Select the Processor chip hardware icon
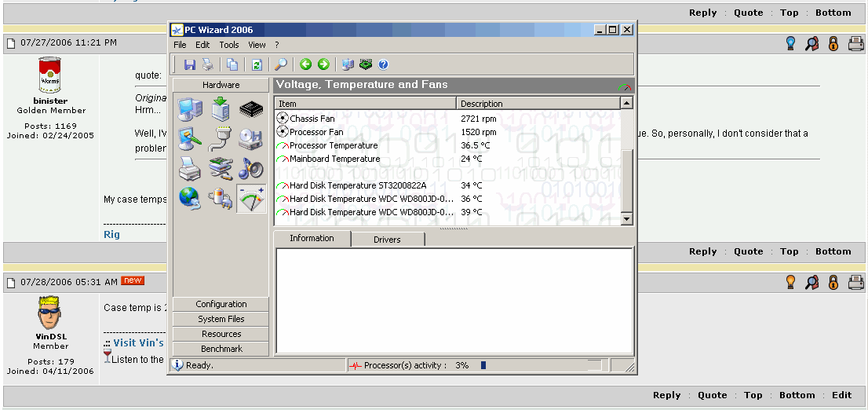Viewport: 868px width, 410px height. pos(251,109)
